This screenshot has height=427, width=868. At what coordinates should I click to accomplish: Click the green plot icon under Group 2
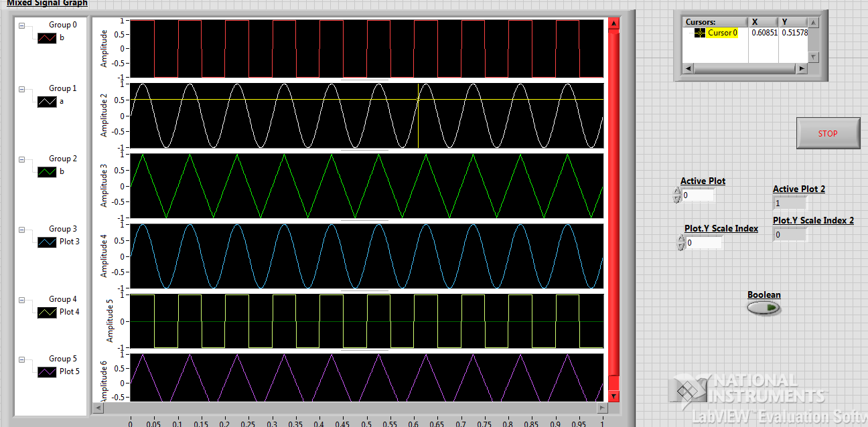47,172
